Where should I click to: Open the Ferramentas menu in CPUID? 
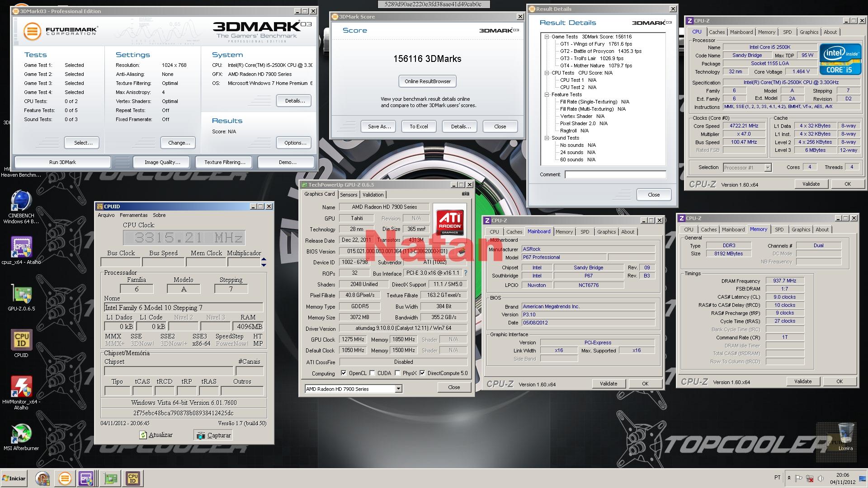pyautogui.click(x=134, y=215)
